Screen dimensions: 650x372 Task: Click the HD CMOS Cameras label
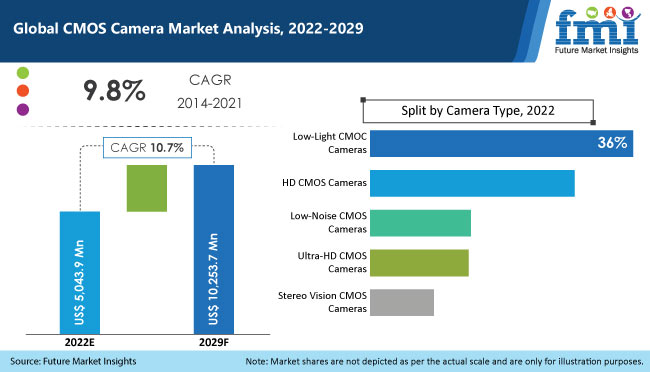pos(325,183)
